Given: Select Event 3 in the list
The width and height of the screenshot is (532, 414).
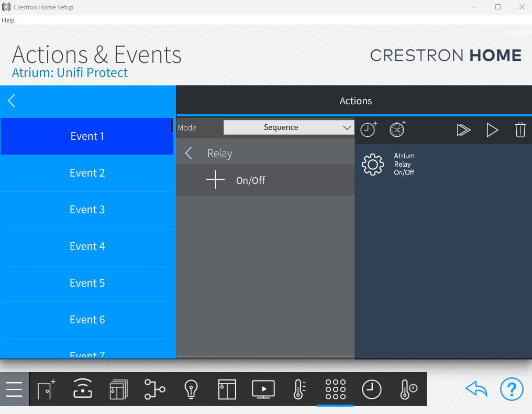Looking at the screenshot, I should [x=87, y=210].
